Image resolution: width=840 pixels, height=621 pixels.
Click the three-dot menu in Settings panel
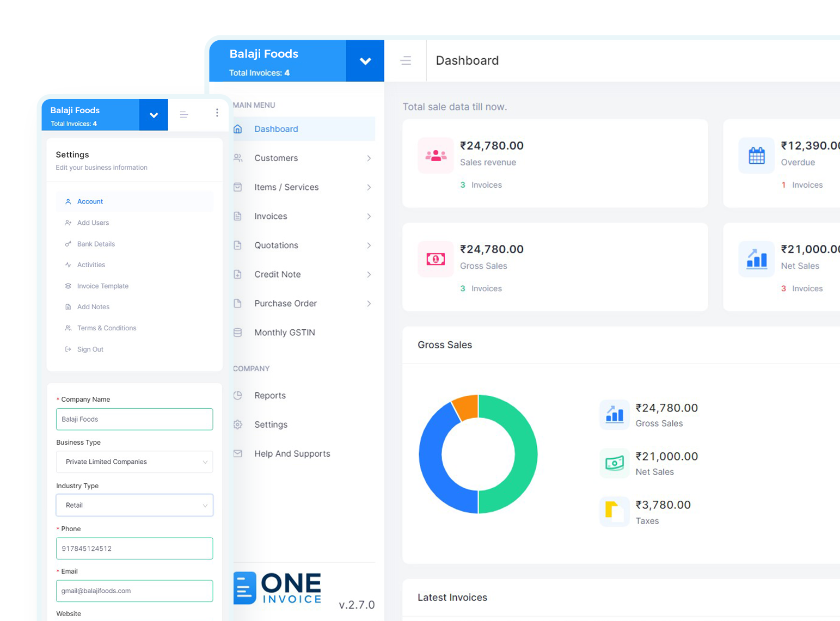217,113
